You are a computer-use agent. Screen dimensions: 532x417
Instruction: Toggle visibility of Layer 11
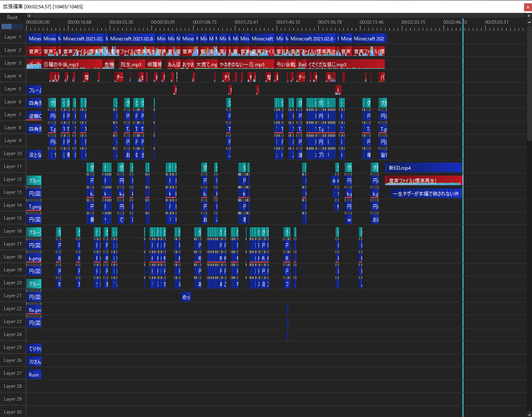tap(13, 167)
